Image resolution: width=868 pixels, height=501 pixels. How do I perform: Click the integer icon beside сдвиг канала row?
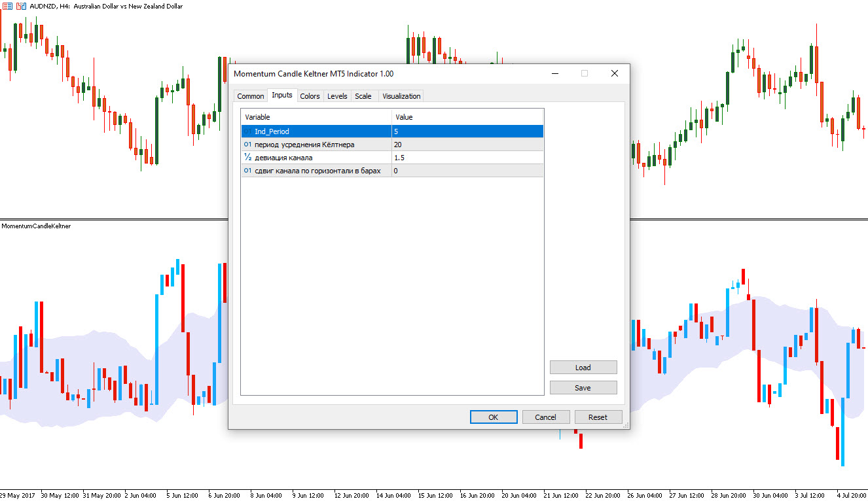(x=247, y=171)
